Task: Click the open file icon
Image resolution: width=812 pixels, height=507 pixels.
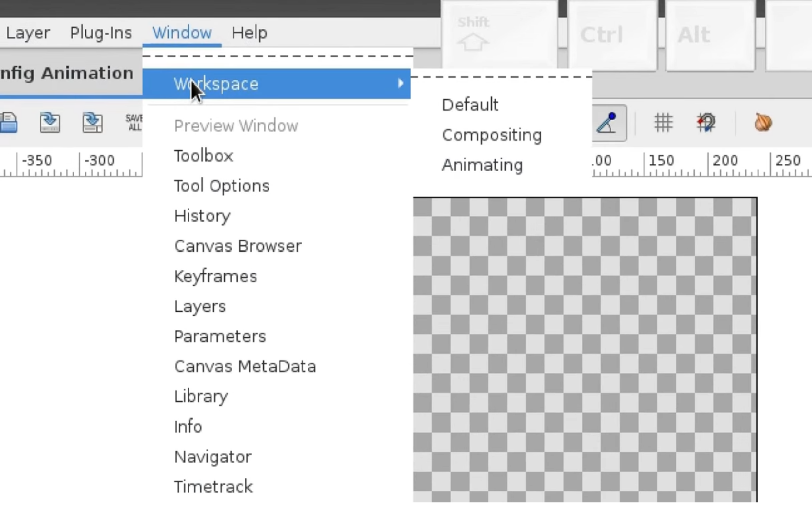Action: (8, 123)
